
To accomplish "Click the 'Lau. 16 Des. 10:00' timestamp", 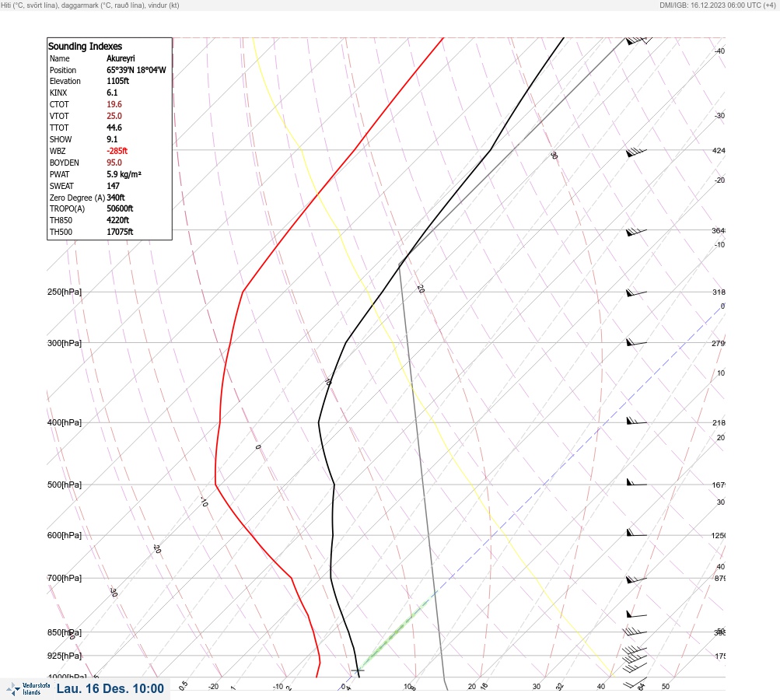I will tap(110, 688).
